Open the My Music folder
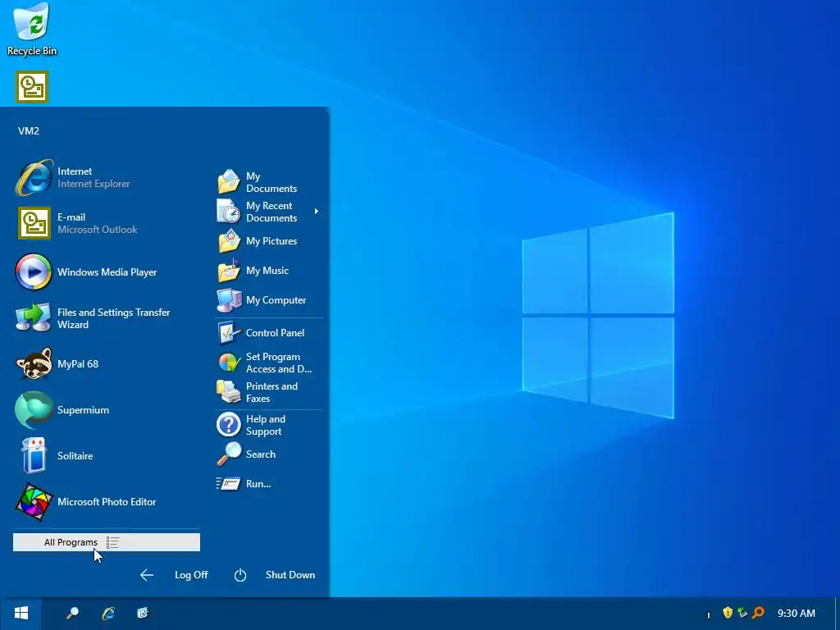Image resolution: width=840 pixels, height=630 pixels. [x=269, y=271]
